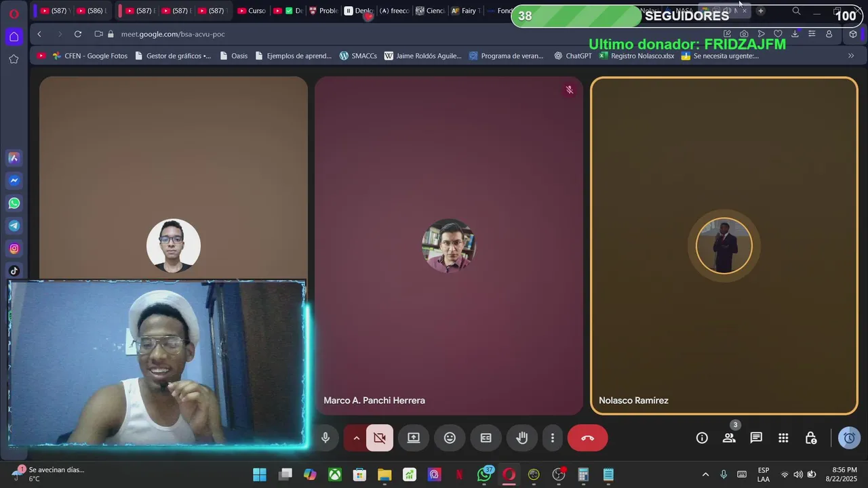Open WhatsApp in Opera sidebar

click(x=14, y=203)
